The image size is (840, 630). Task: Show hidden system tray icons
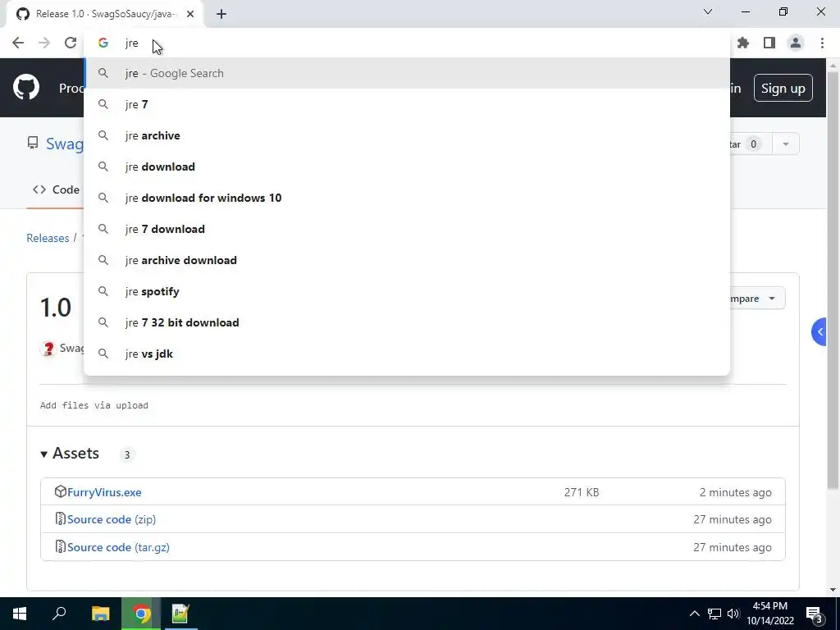(x=694, y=614)
